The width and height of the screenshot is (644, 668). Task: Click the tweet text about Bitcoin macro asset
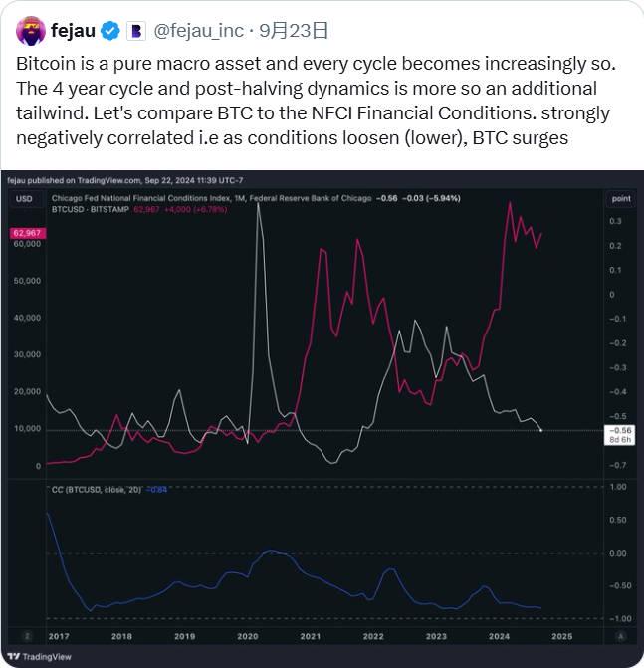click(314, 101)
